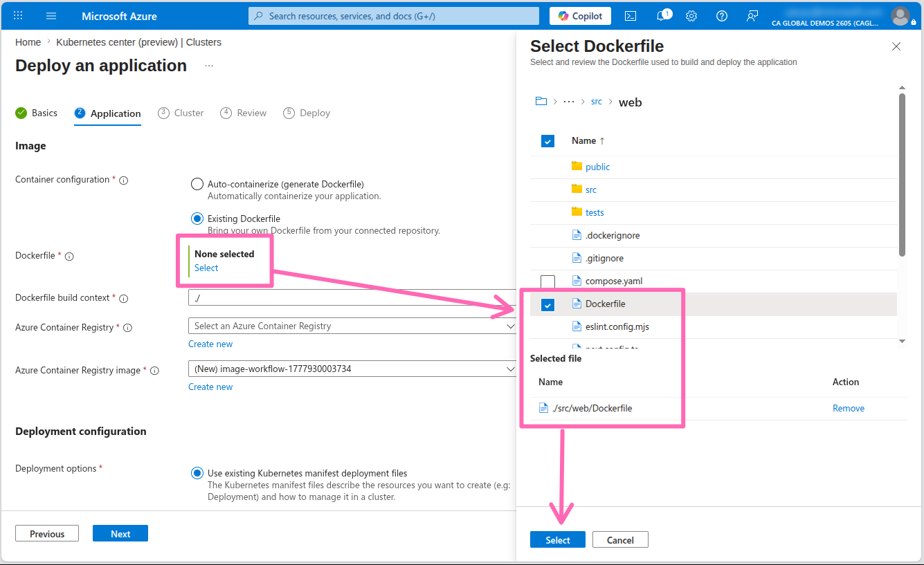Choose Existing Dockerfile radio option

coord(197,219)
